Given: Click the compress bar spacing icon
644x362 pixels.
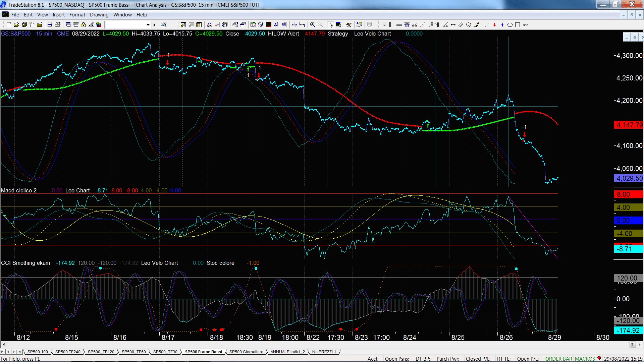Looking at the screenshot, I should coord(294,25).
